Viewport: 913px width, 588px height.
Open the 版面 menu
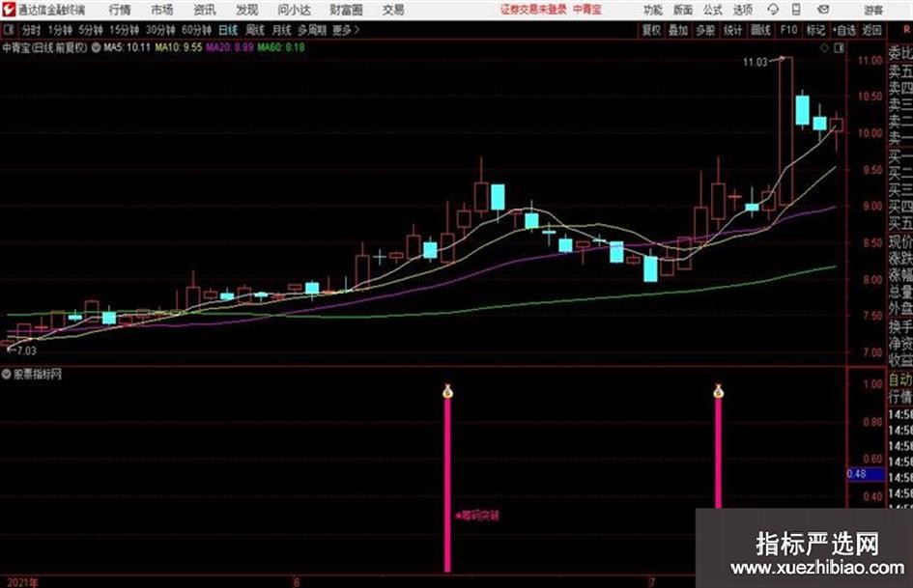683,10
